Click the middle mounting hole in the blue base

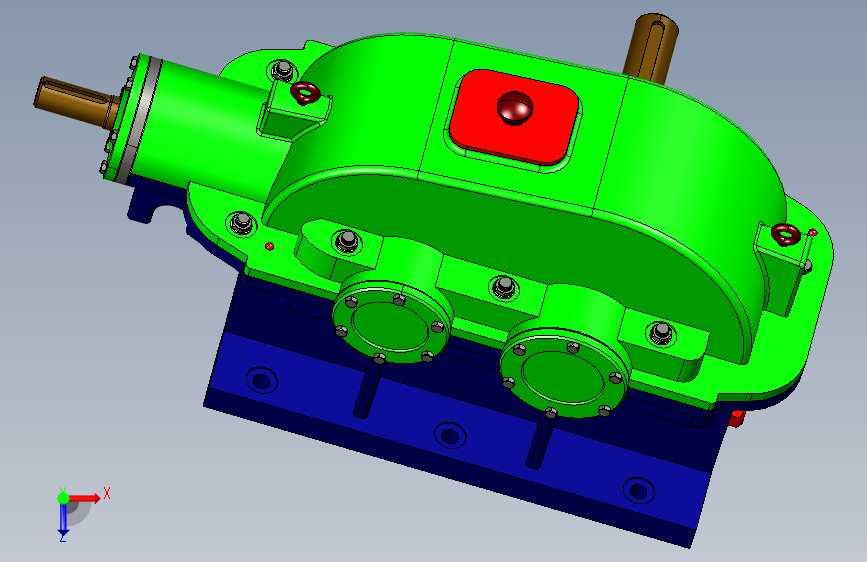coord(450,435)
